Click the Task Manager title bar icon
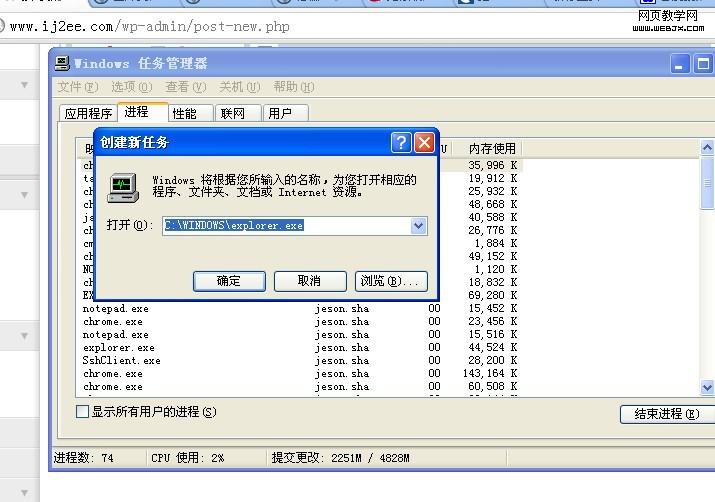Screen dimensions: 715x502 pyautogui.click(x=63, y=63)
